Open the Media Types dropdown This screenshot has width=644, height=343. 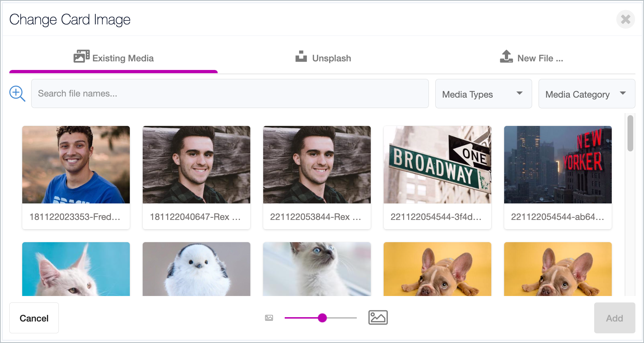click(483, 94)
